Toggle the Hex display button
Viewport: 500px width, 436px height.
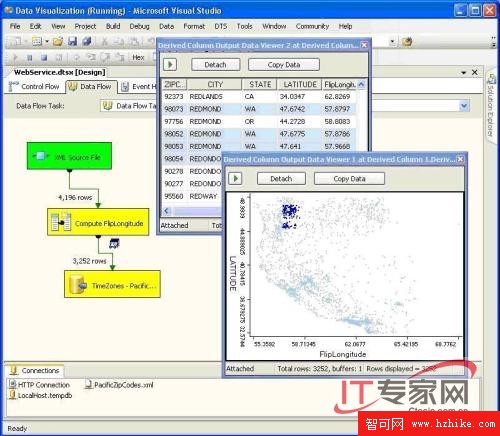click(138, 58)
